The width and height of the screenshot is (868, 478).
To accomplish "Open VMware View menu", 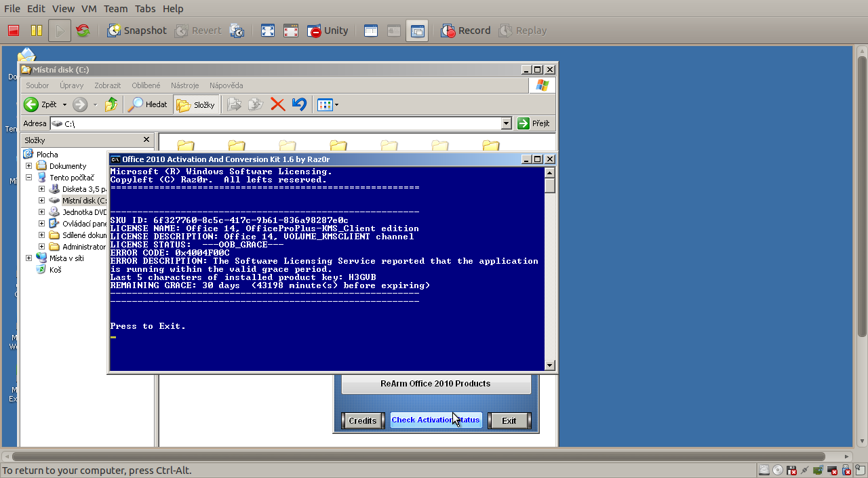I will [x=63, y=9].
